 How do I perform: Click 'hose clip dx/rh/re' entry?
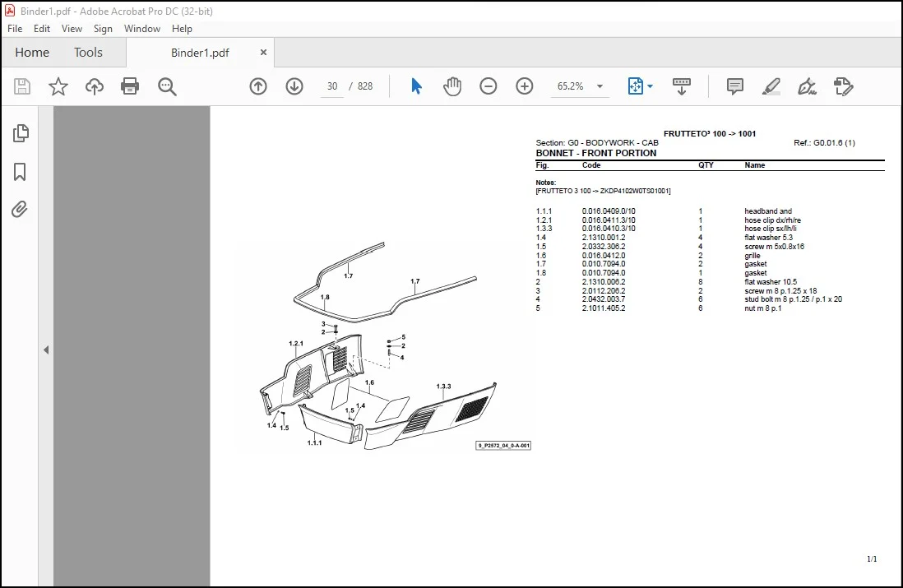coord(772,220)
